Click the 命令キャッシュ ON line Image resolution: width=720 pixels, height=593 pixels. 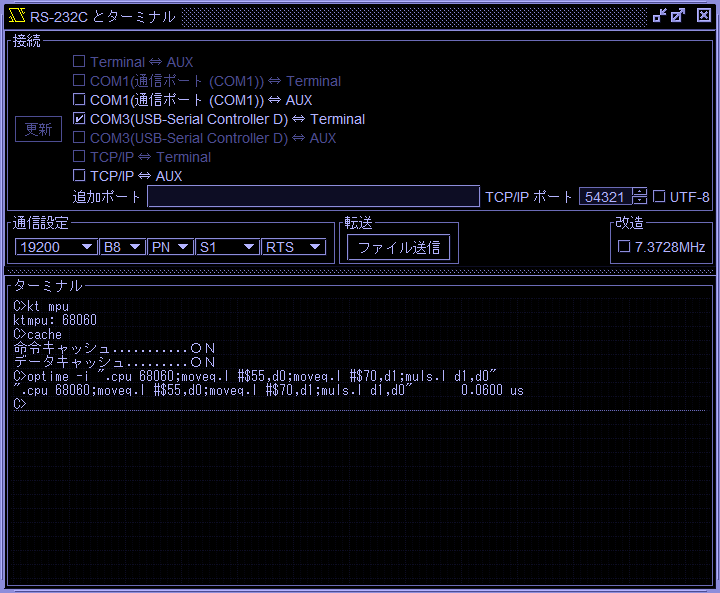(114, 348)
